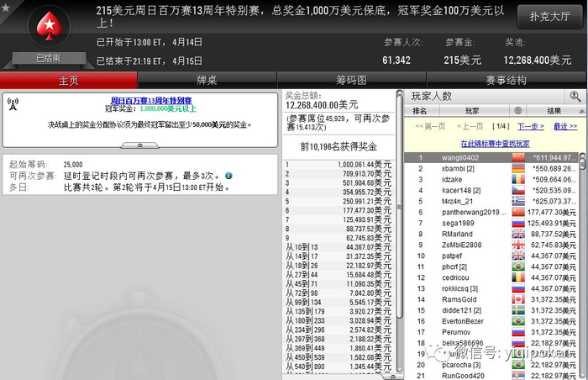Image resolution: width=588 pixels, height=380 pixels.
Task: Collapse the announcement box with chevron handle
Action: pyautogui.click(x=140, y=145)
